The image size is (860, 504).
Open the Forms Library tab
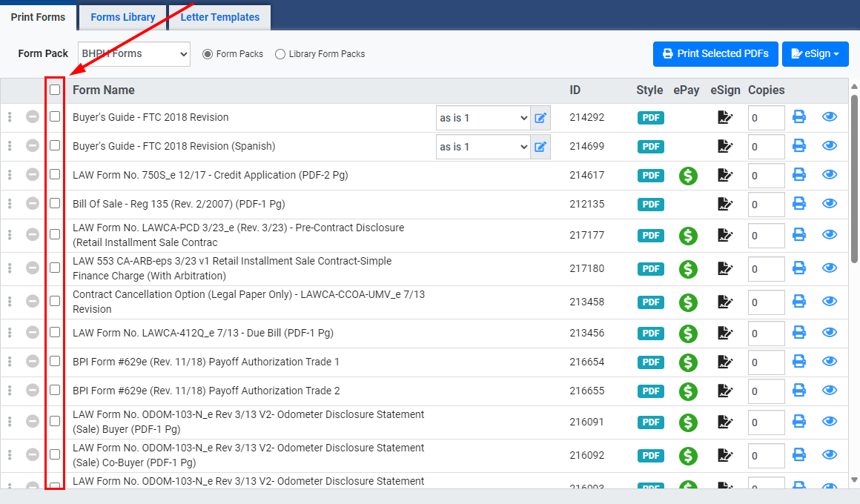(123, 17)
